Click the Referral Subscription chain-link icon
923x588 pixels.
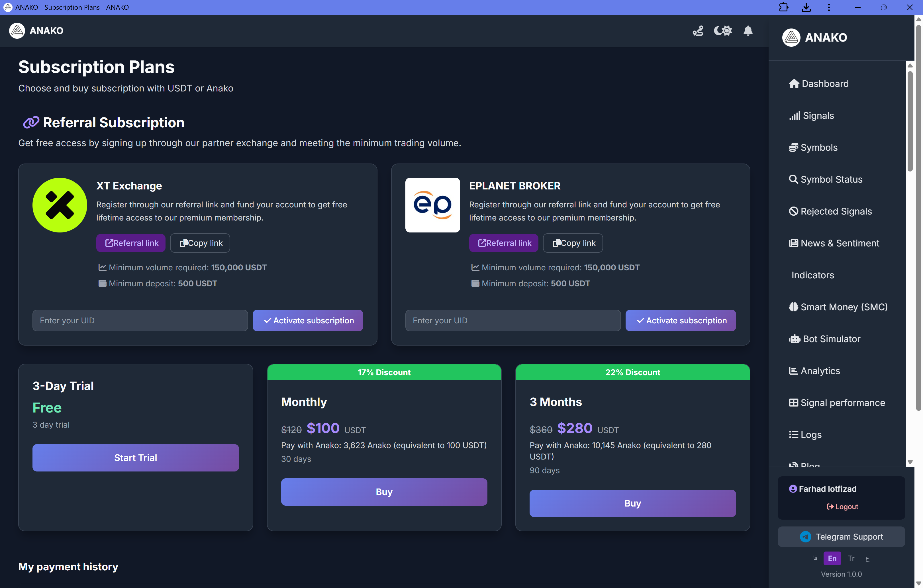click(x=31, y=122)
